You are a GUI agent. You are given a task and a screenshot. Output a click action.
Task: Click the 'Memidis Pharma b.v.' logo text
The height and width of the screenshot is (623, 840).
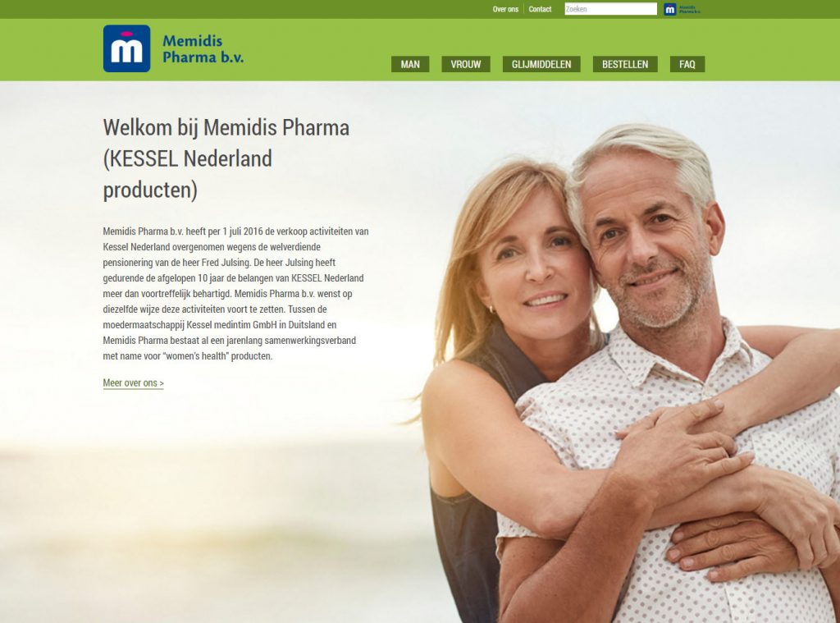[203, 48]
